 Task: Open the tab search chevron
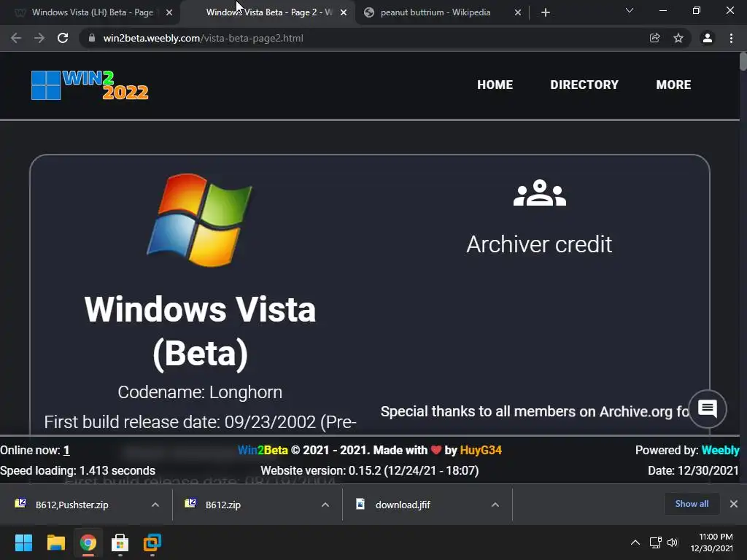[630, 10]
